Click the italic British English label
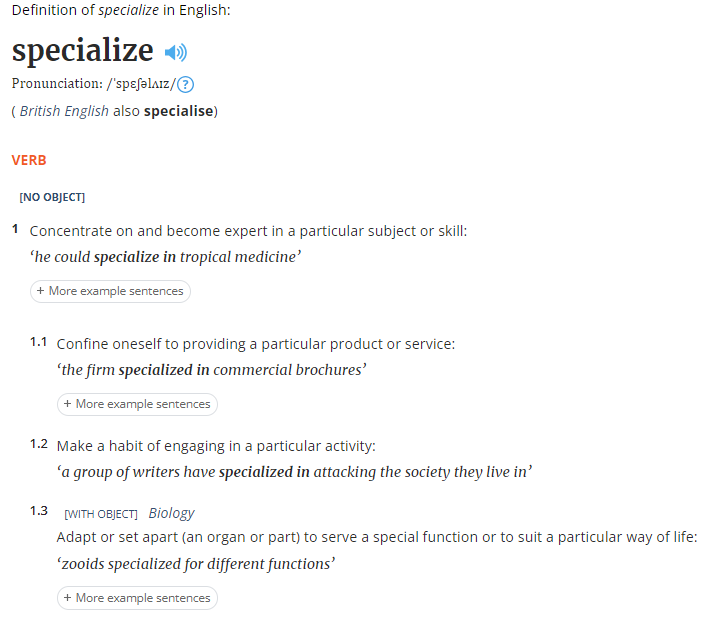 (64, 111)
